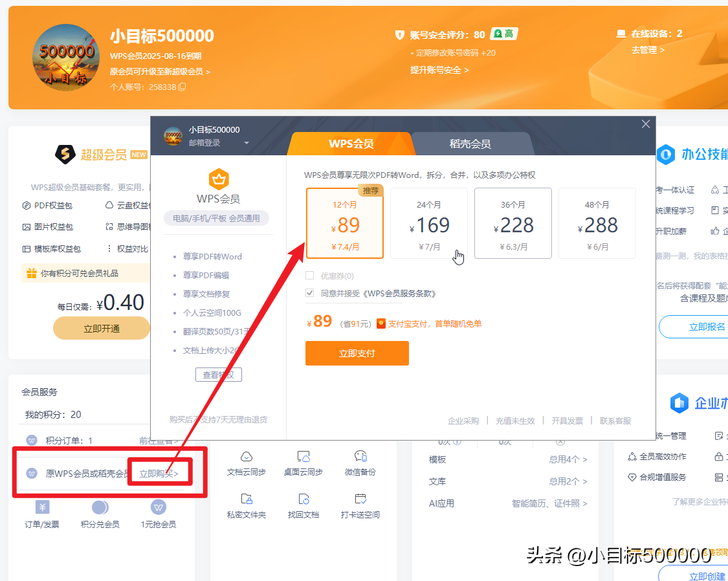The width and height of the screenshot is (728, 581).
Task: Select the 36个月 ¥228 plan
Action: click(x=513, y=223)
